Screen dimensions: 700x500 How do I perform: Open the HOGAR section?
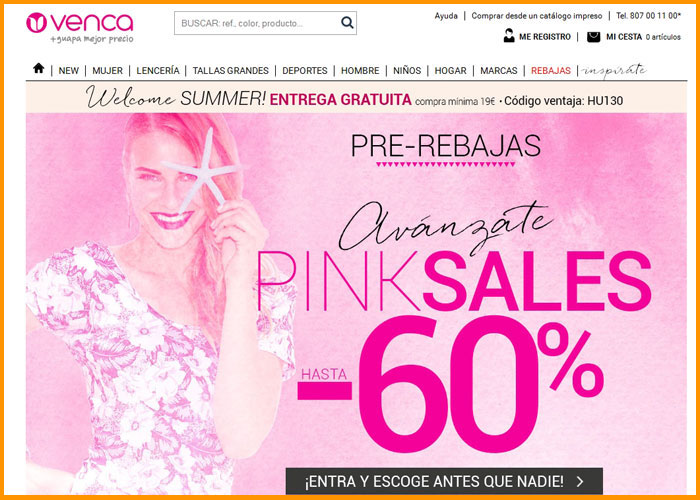pyautogui.click(x=450, y=71)
